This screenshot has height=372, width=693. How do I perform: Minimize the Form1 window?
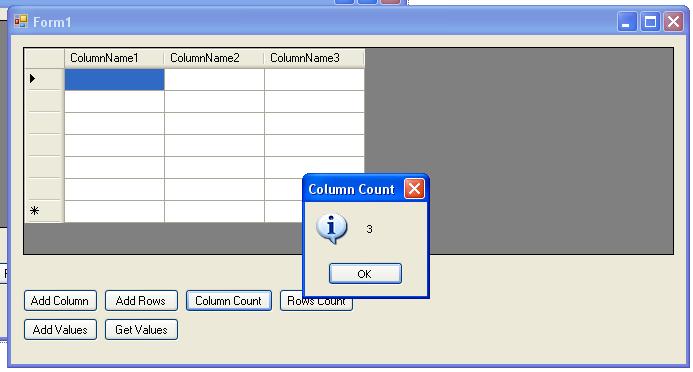tap(626, 22)
